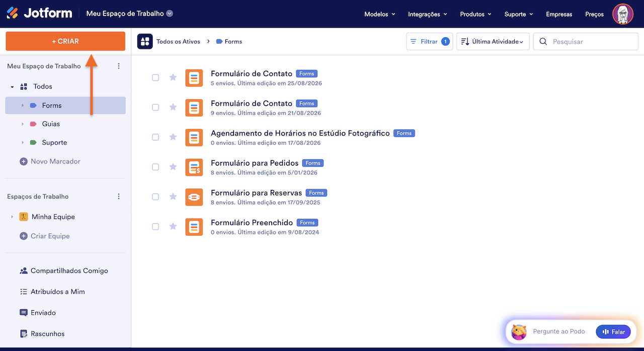644x351 pixels.
Task: Open form icon of Formulário de Contato 25/08/2026
Action: tap(194, 78)
